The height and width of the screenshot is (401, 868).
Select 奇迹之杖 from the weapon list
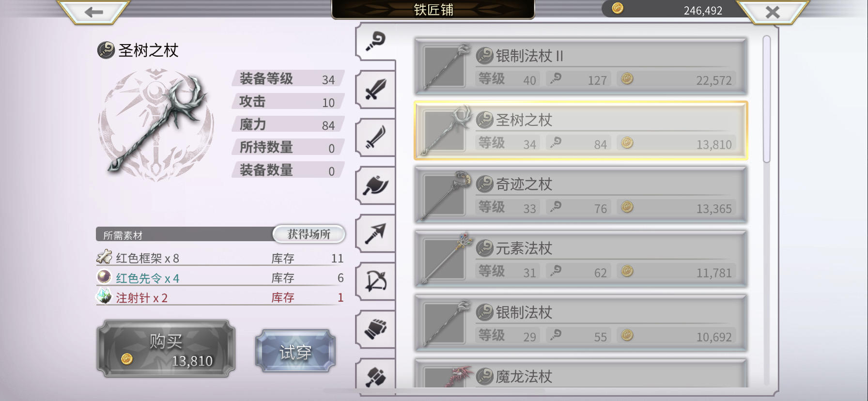(581, 195)
